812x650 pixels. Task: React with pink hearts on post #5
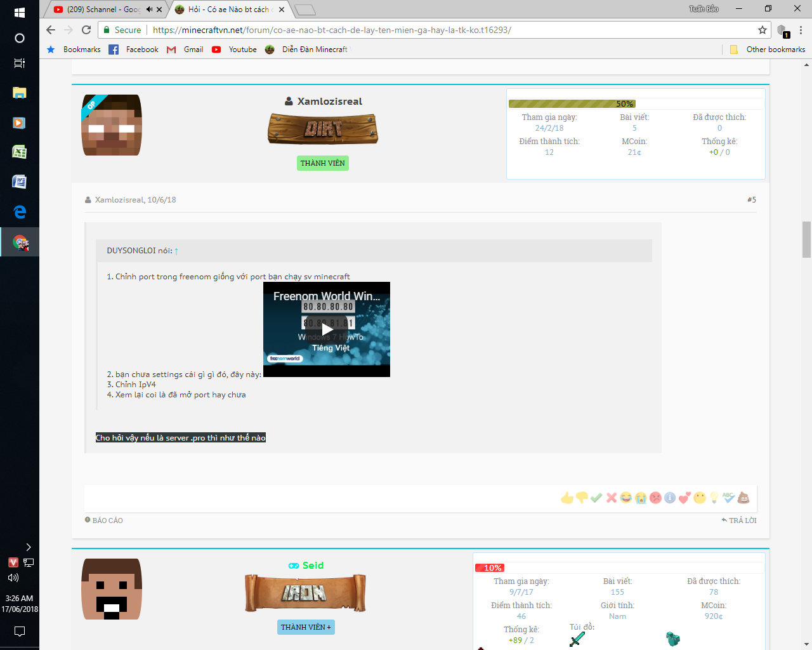click(684, 498)
